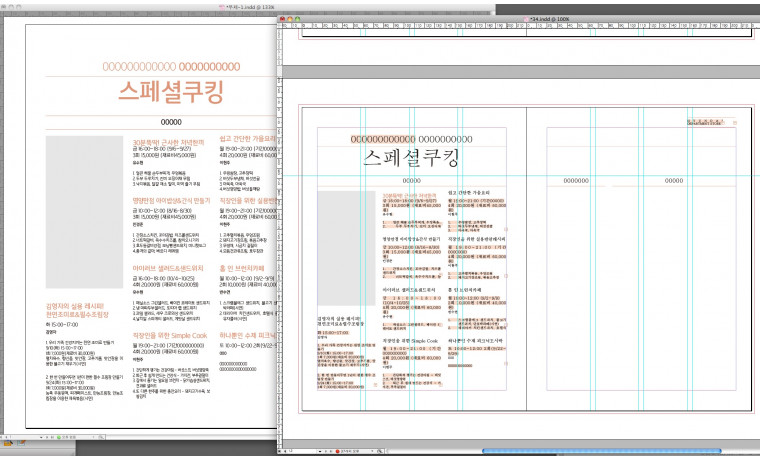Screen dimensions: 760x460
Task: Click '직장인을 위한 Simple Cook' heading in 무제-1
Action: click(170, 335)
